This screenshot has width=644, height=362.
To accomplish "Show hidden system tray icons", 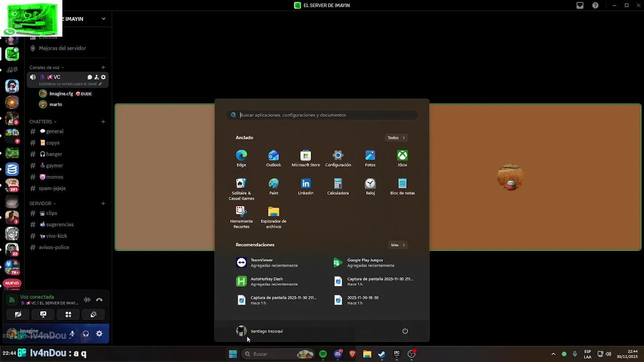I will pyautogui.click(x=553, y=354).
